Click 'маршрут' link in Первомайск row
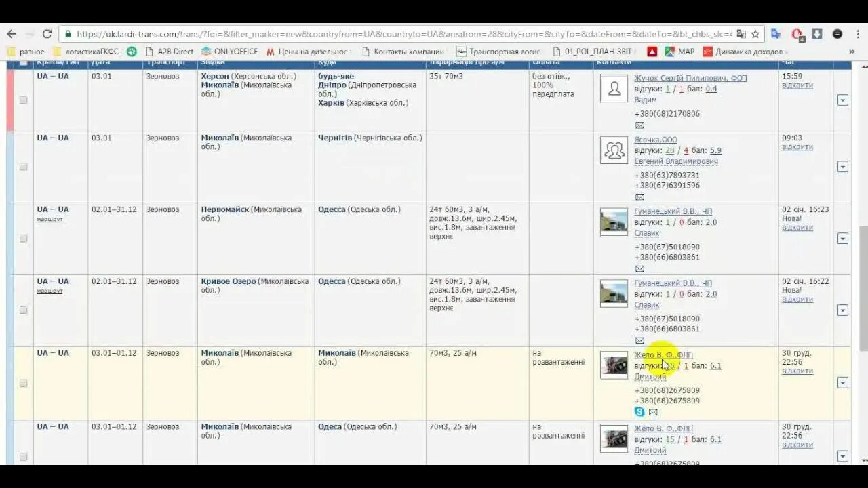Image resolution: width=868 pixels, height=488 pixels. click(50, 220)
